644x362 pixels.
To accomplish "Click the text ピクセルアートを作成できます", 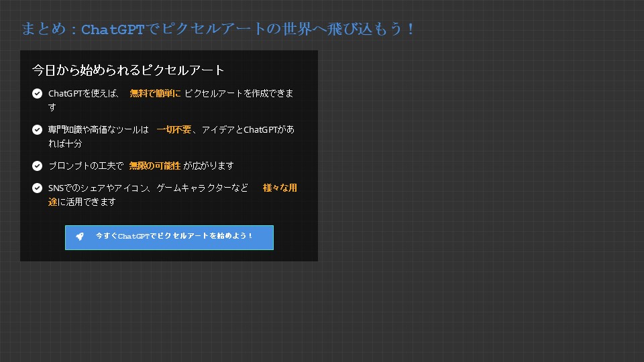I will tap(171, 100).
